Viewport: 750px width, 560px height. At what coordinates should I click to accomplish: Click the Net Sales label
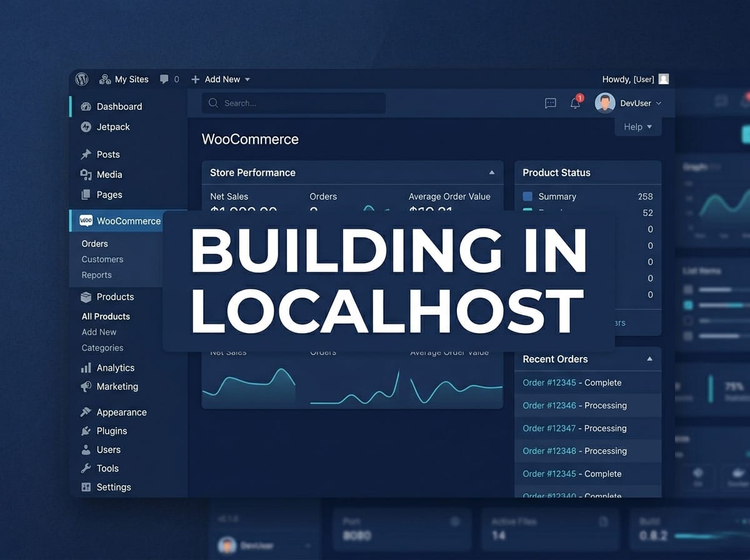[229, 196]
